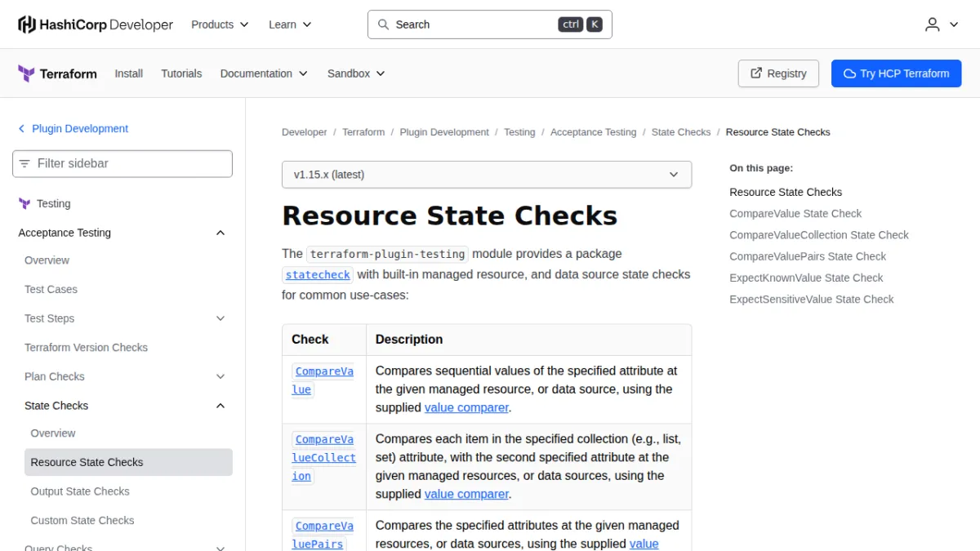
Task: Open the Test Cases sidebar item
Action: (51, 290)
